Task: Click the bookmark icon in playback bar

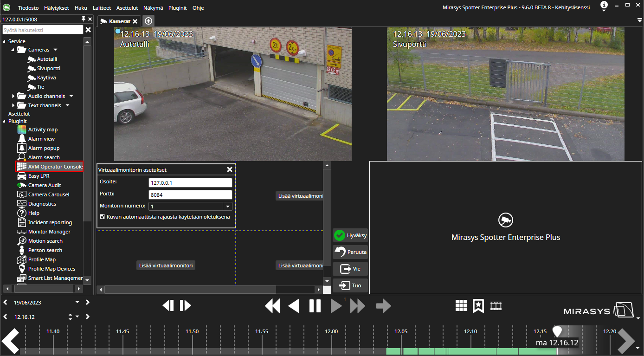Action: click(478, 305)
